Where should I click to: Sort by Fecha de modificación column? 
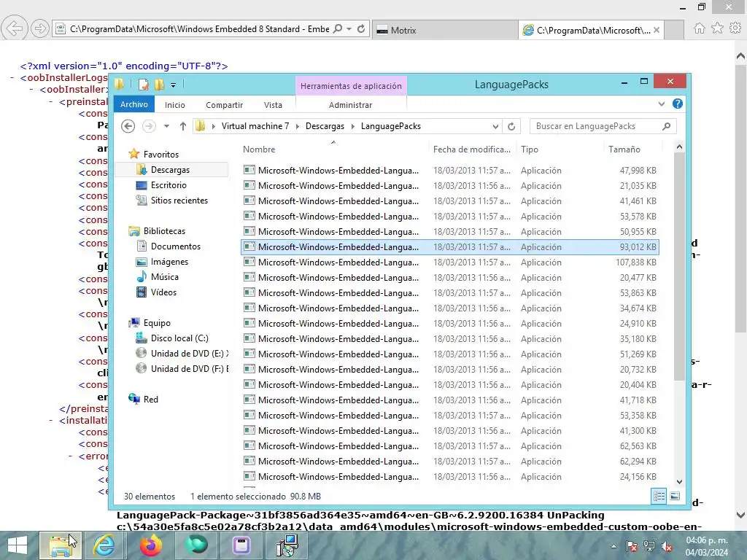pos(472,149)
